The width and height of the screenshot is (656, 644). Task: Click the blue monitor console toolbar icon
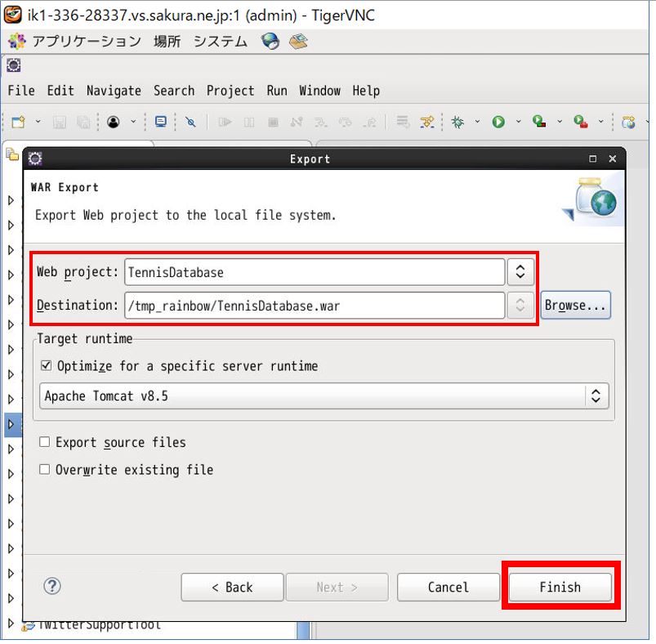161,122
